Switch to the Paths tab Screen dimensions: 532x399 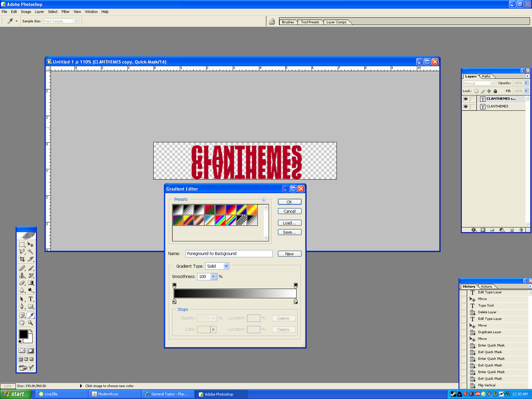click(486, 76)
